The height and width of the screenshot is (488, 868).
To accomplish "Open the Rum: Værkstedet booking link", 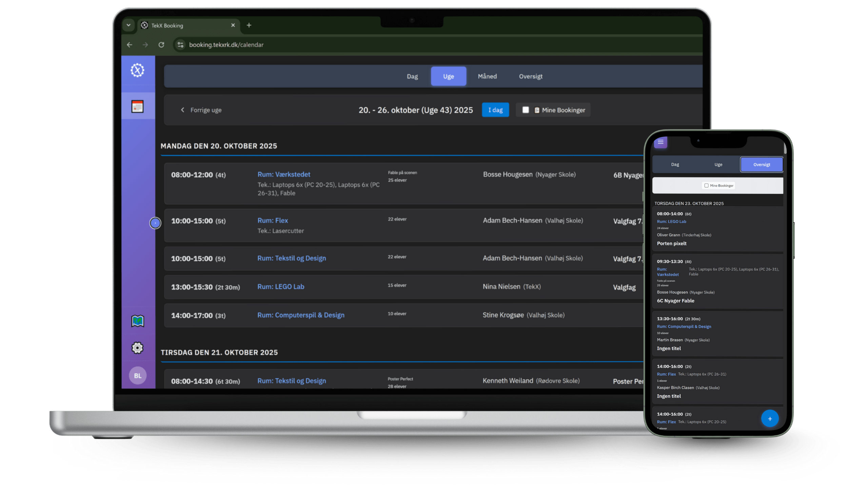I will [284, 174].
